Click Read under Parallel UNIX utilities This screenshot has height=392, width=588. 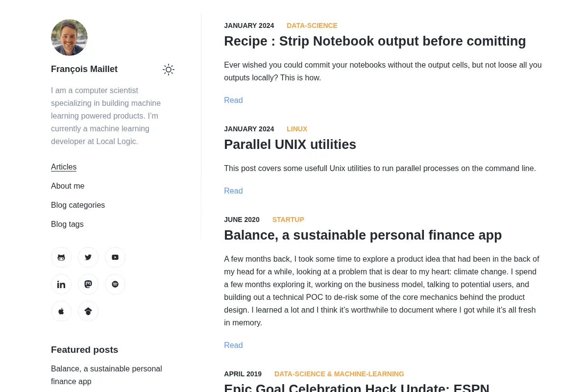pos(233,191)
